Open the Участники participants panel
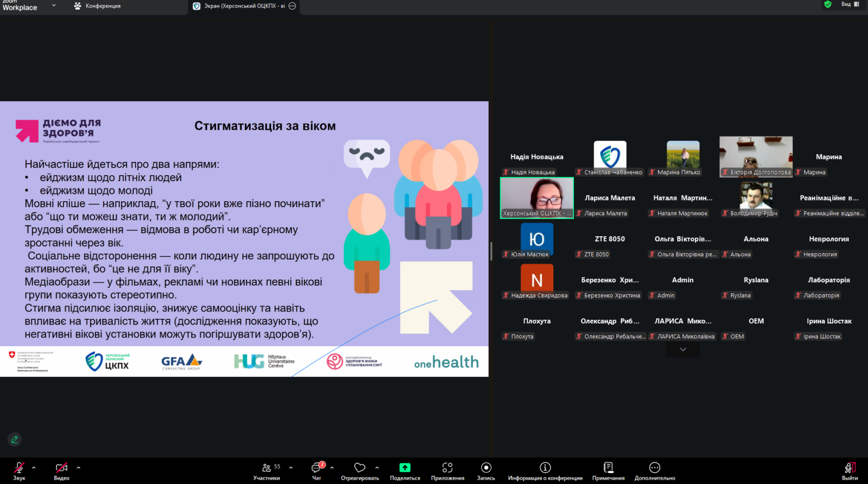This screenshot has height=484, width=868. [266, 469]
